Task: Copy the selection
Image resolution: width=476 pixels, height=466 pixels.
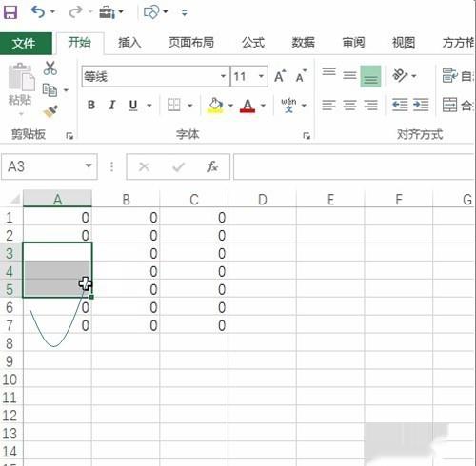Action: pyautogui.click(x=50, y=89)
